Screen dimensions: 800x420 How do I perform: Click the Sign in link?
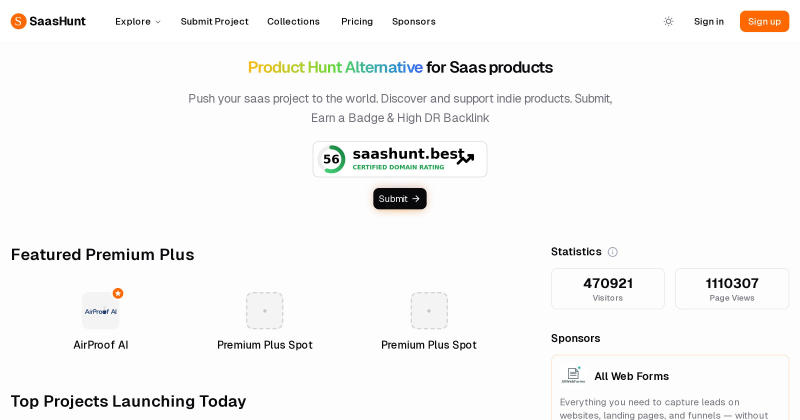tap(709, 21)
